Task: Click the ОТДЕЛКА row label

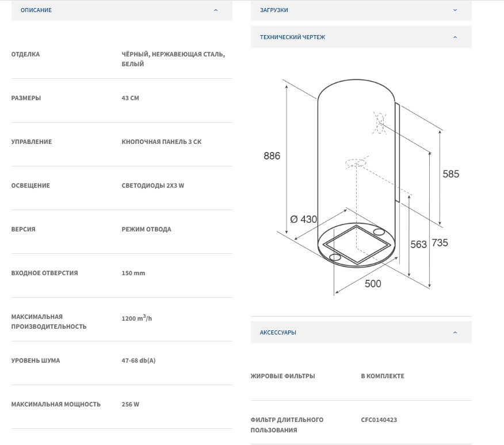Action: (x=26, y=55)
